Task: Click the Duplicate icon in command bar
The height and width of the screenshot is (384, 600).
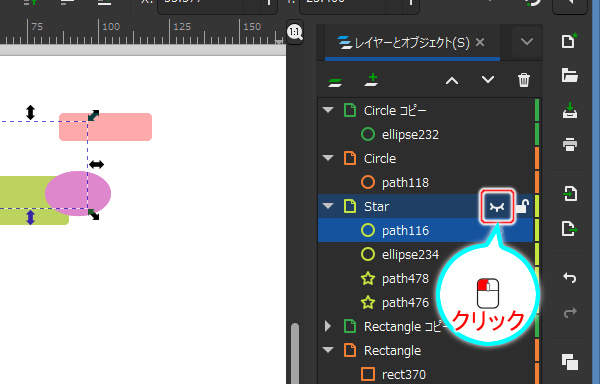Action: 570,362
